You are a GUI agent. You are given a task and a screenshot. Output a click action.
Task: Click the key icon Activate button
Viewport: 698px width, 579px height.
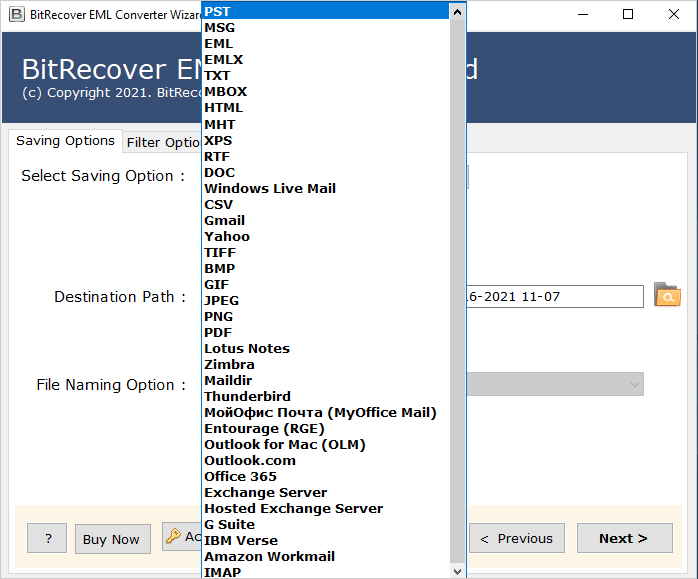point(182,537)
